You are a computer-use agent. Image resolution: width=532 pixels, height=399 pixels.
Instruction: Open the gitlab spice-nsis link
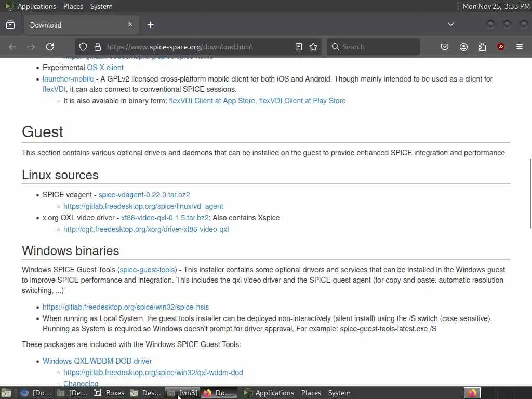(126, 307)
